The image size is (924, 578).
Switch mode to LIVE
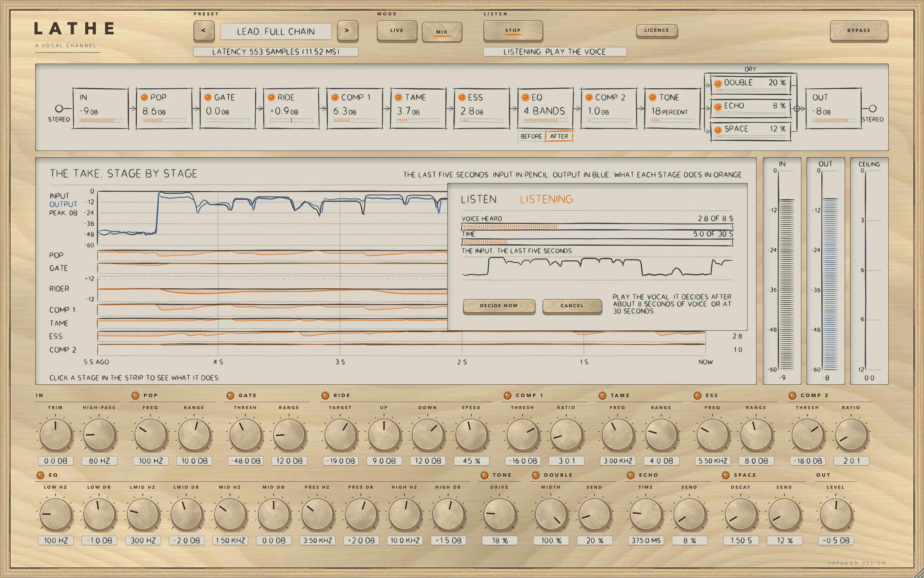(397, 31)
